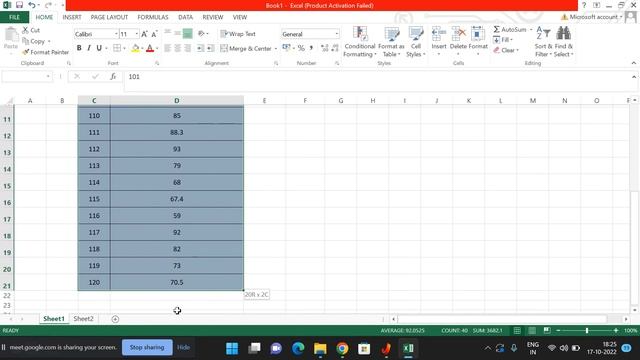The width and height of the screenshot is (640, 360).
Task: Click the align right icon
Action: pyautogui.click(x=187, y=49)
